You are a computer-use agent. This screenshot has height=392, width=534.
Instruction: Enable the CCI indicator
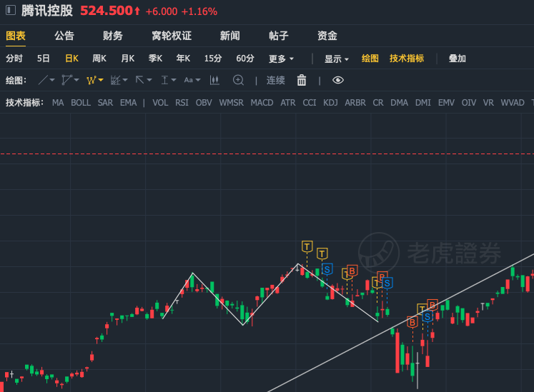(x=310, y=102)
